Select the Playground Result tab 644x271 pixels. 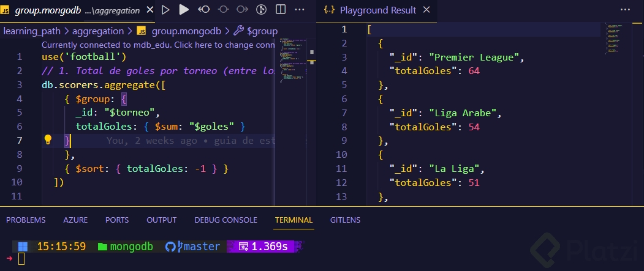pyautogui.click(x=377, y=10)
